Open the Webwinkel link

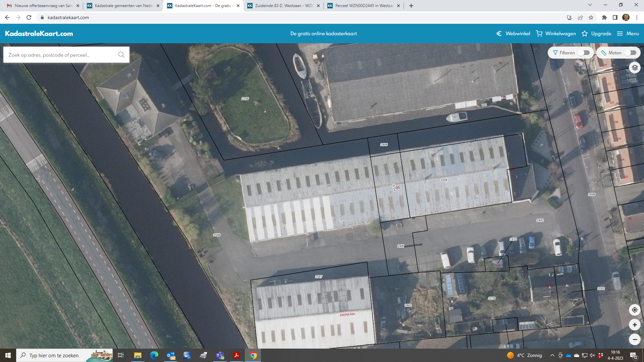click(513, 34)
